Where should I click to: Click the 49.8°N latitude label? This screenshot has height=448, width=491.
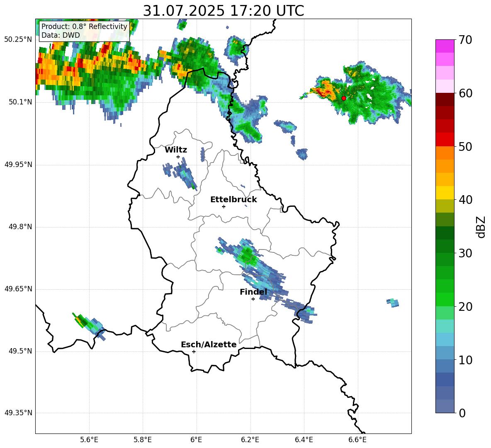point(20,227)
